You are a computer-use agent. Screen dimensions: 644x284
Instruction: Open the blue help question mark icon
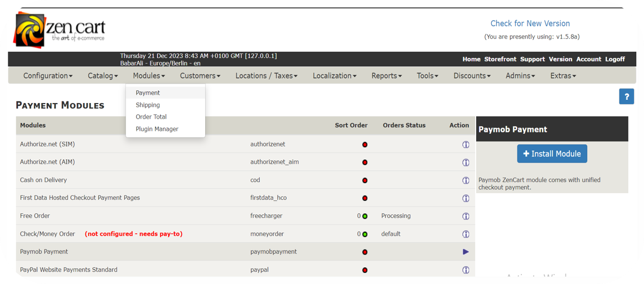coord(626,96)
